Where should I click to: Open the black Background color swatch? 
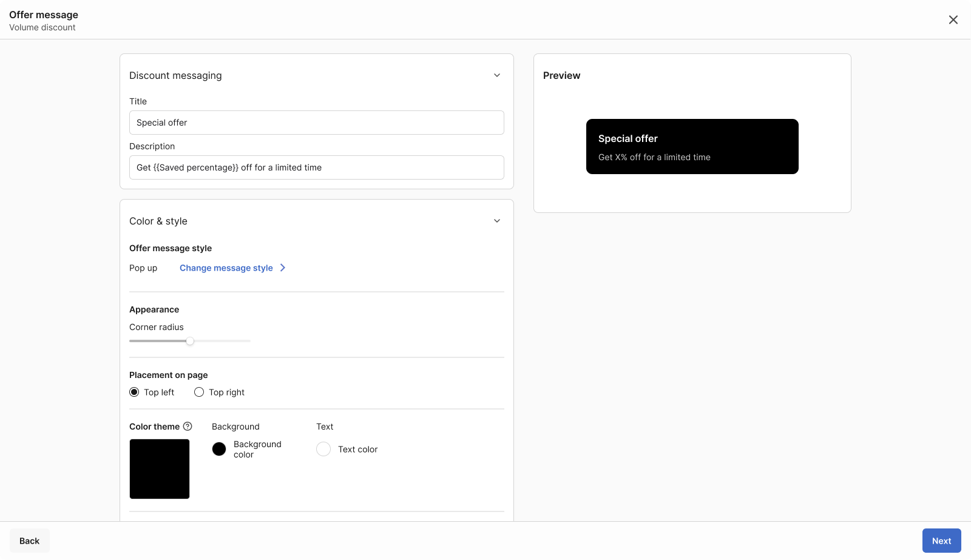point(219,449)
